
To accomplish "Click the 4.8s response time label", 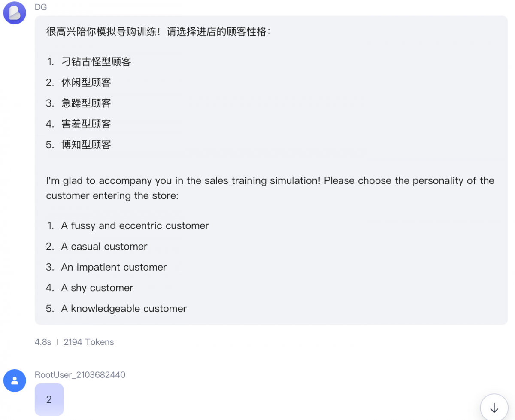I will point(43,342).
